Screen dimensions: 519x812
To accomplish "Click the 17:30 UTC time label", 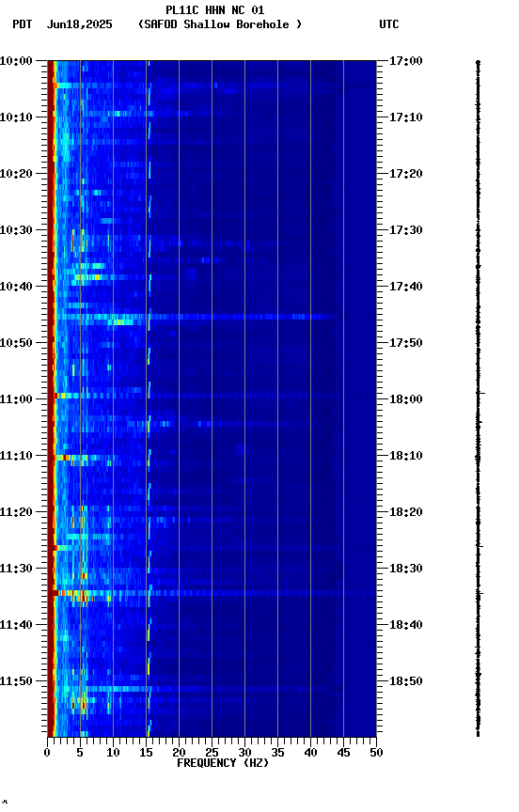I will [406, 230].
